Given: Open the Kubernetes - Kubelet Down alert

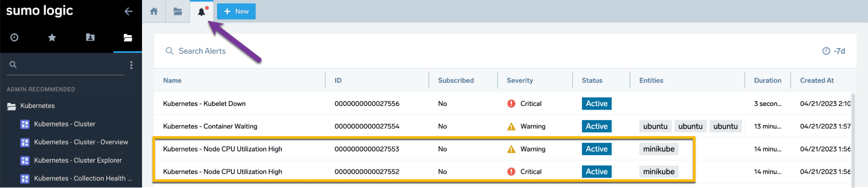Looking at the screenshot, I should pos(204,104).
